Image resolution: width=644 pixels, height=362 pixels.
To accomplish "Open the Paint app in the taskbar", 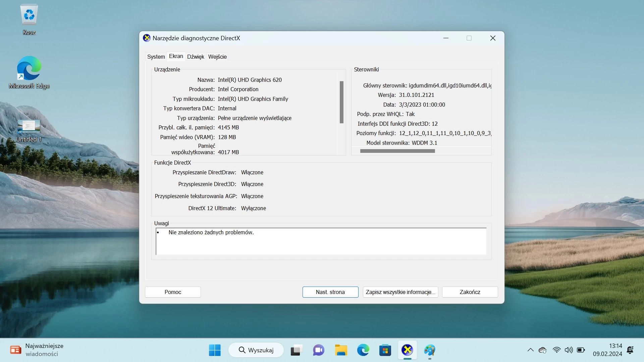I will (x=429, y=350).
